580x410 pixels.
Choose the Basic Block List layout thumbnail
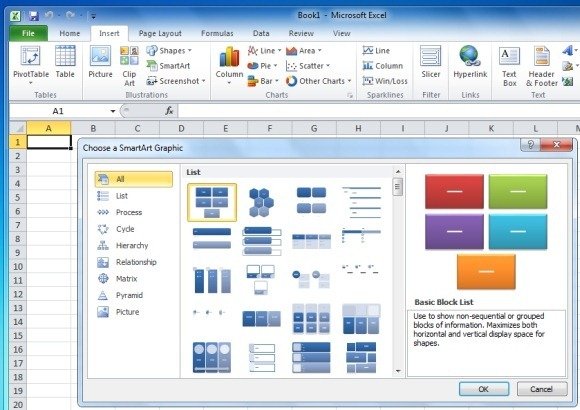point(212,202)
